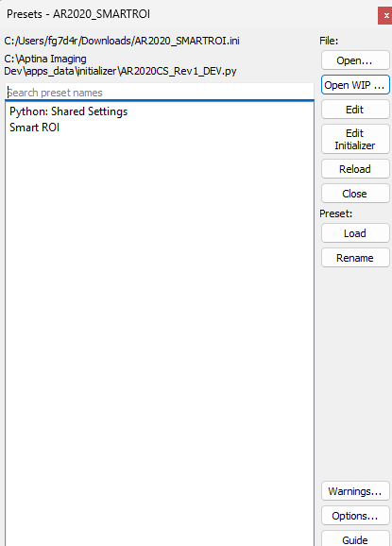Select the Smart ROI preset
The image size is (392, 546).
coord(34,128)
